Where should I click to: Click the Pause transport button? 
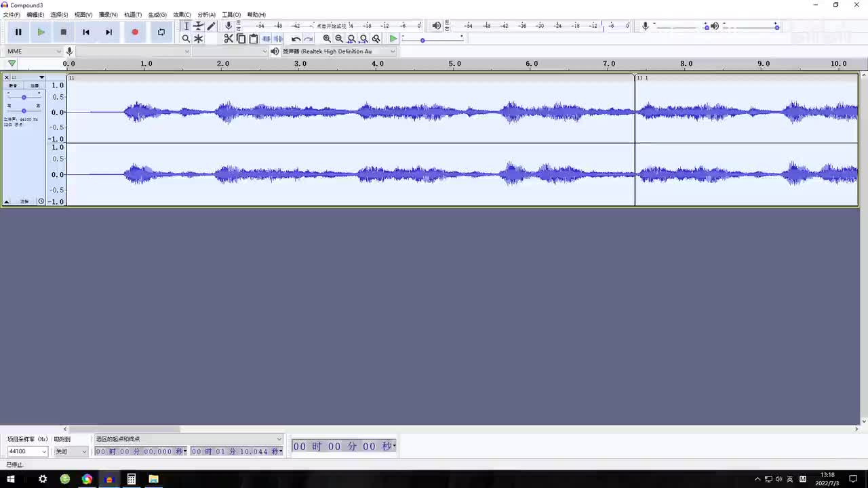(x=18, y=32)
